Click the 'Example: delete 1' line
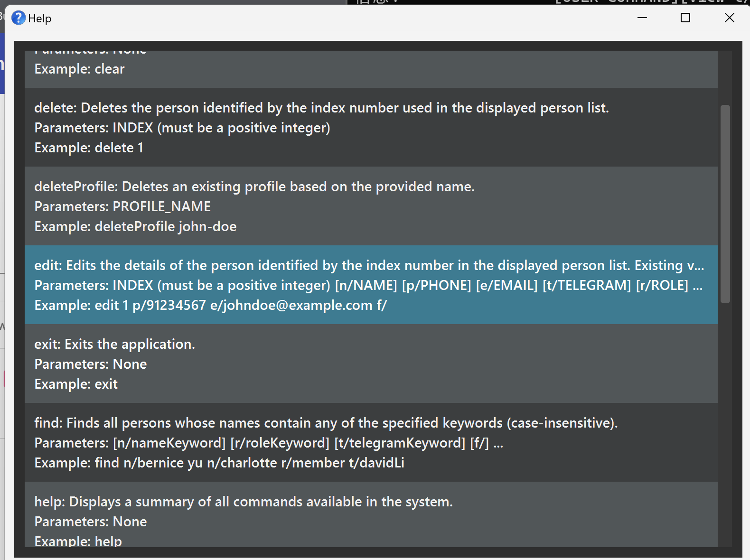This screenshot has height=560, width=750. point(89,148)
